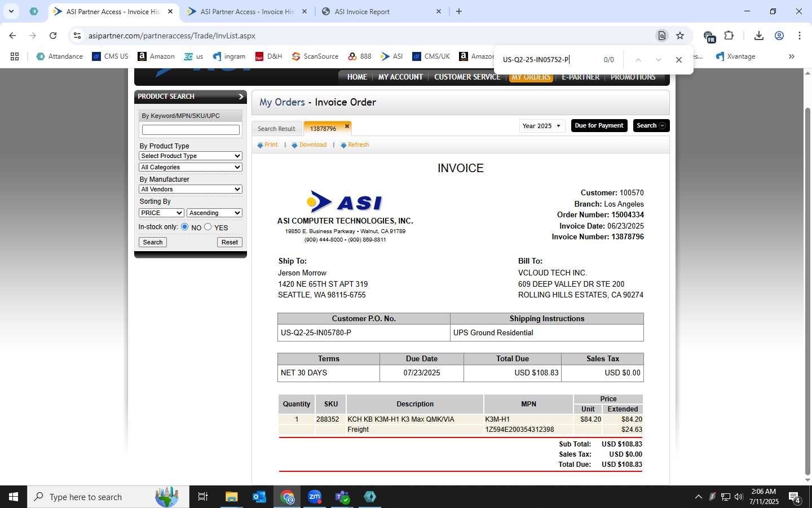This screenshot has width=812, height=508.
Task: Expand the black Search dropdown button
Action: tap(651, 125)
